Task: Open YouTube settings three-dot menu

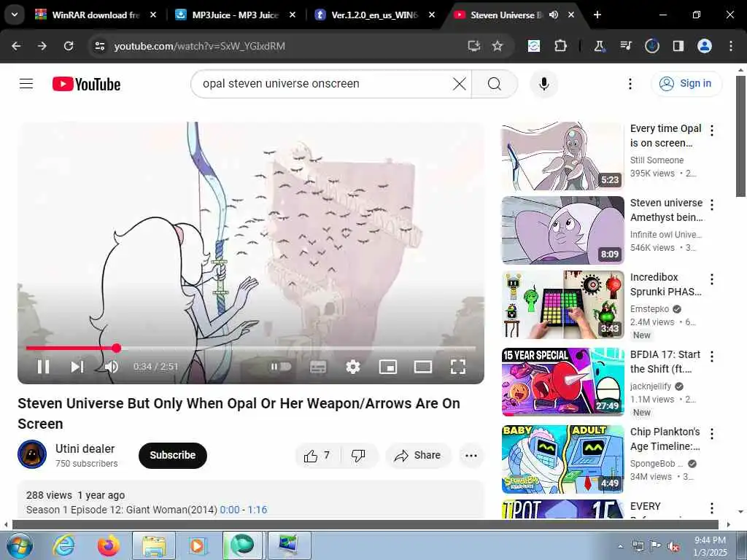Action: click(x=630, y=84)
